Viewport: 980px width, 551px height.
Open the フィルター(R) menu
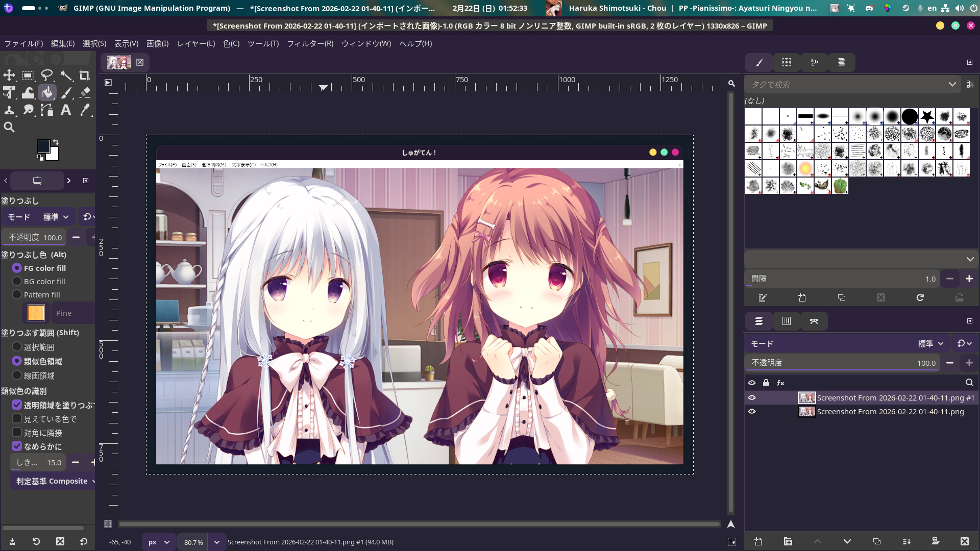coord(310,44)
